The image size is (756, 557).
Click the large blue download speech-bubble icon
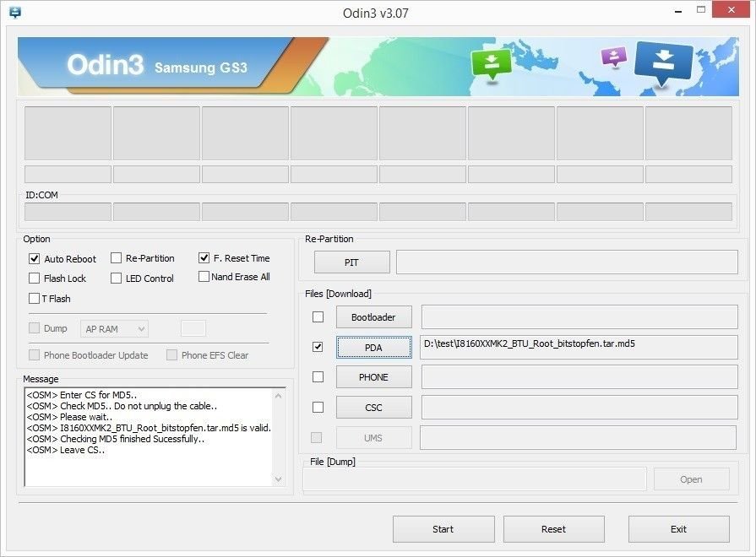(663, 63)
